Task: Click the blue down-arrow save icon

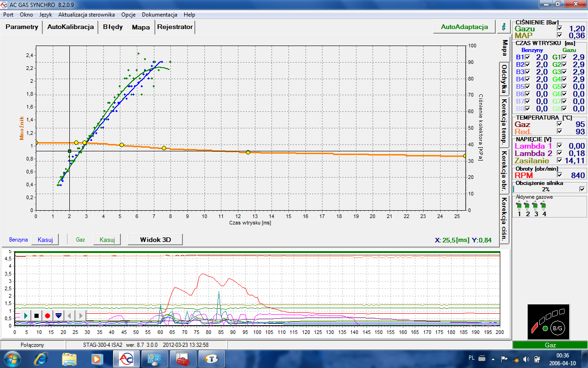Action: [x=58, y=316]
